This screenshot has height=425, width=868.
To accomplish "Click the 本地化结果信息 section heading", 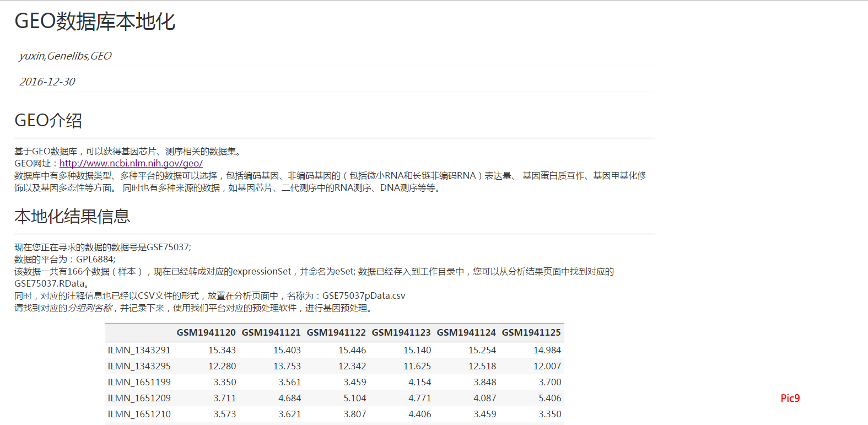I will click(x=72, y=216).
